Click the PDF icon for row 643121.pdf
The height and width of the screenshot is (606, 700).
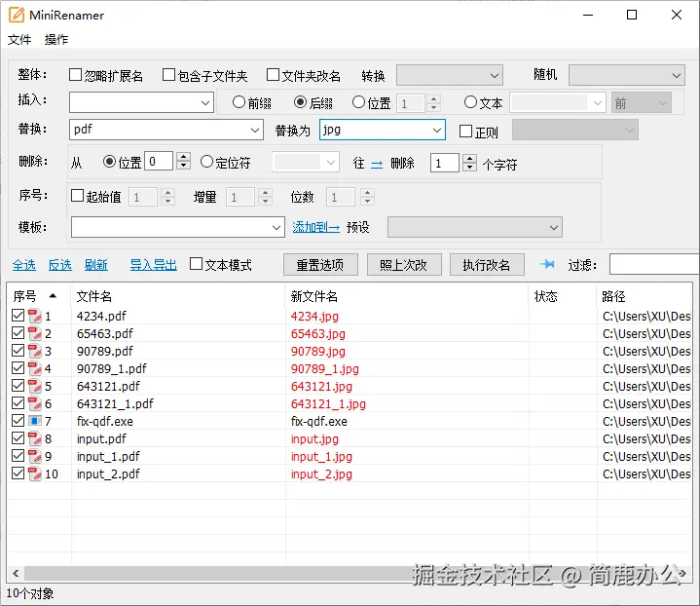click(34, 386)
